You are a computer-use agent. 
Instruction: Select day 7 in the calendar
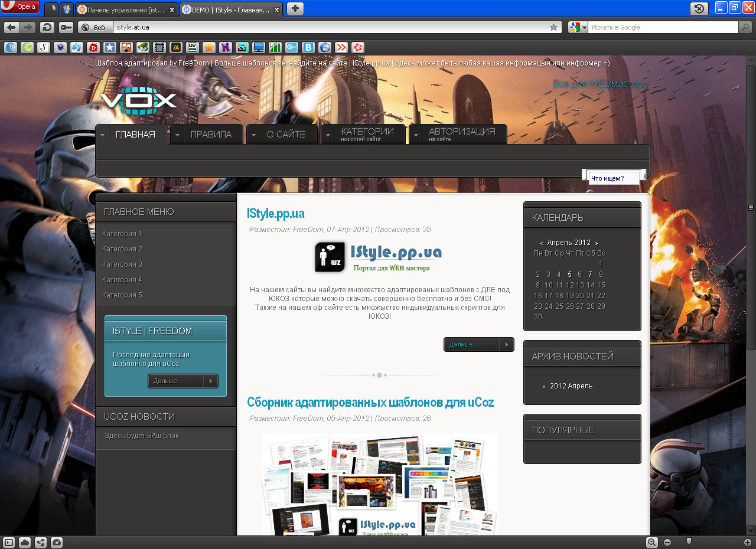tap(590, 274)
